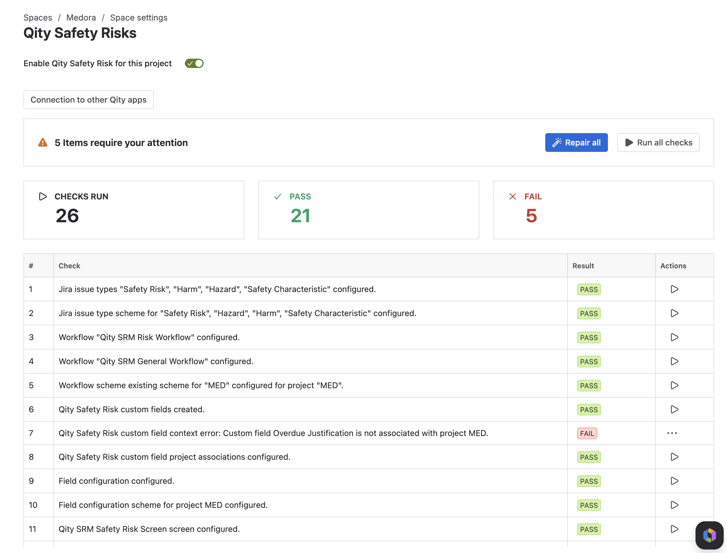
Task: Click the Checks Run play outline icon
Action: pyautogui.click(x=43, y=196)
